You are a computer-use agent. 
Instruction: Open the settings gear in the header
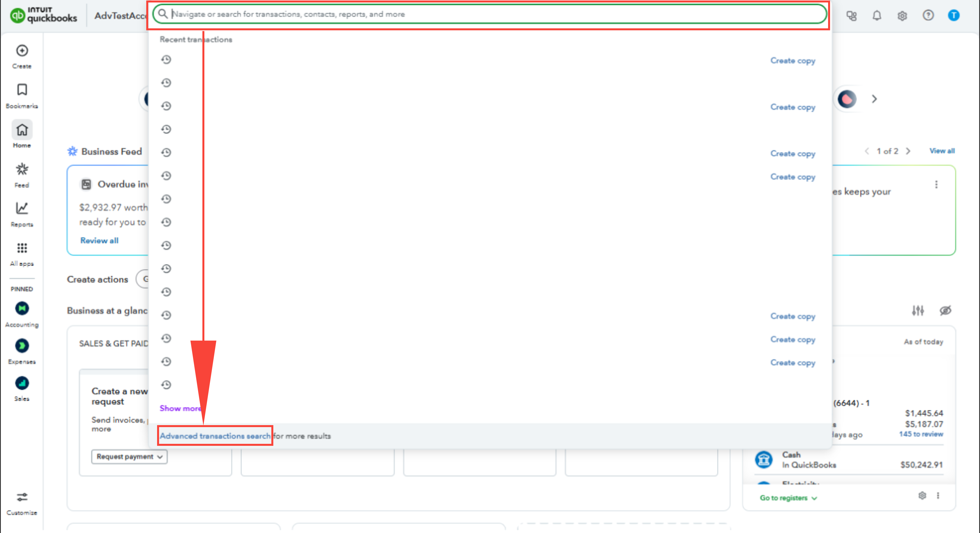(902, 16)
